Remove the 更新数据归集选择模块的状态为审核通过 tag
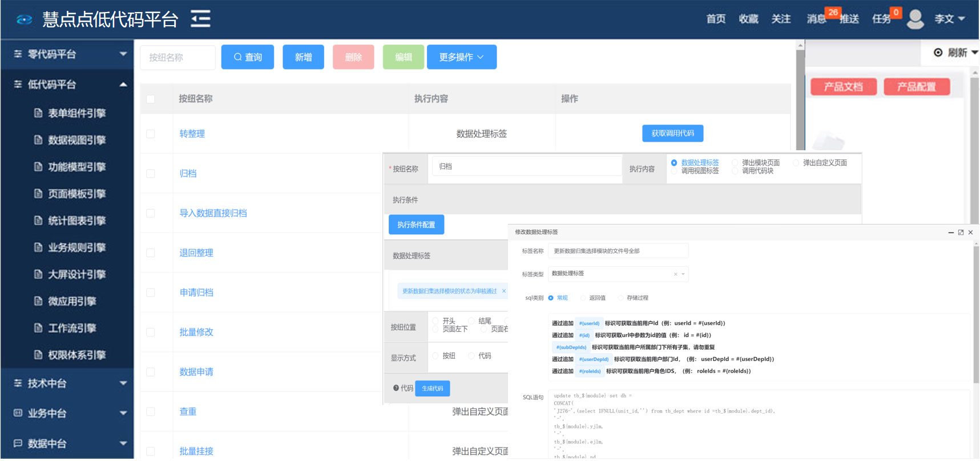980x461 pixels. (x=503, y=291)
